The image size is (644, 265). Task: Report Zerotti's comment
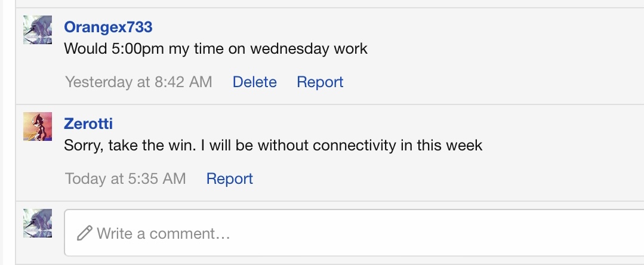pos(229,178)
